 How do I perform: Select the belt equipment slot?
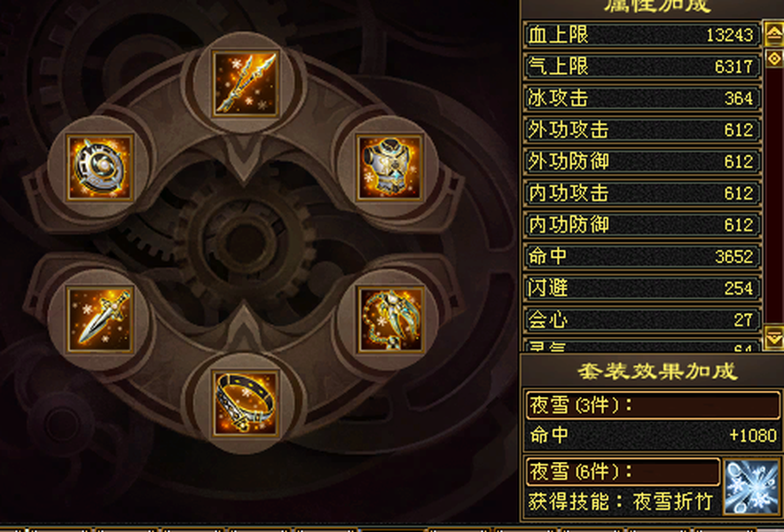pos(245,403)
